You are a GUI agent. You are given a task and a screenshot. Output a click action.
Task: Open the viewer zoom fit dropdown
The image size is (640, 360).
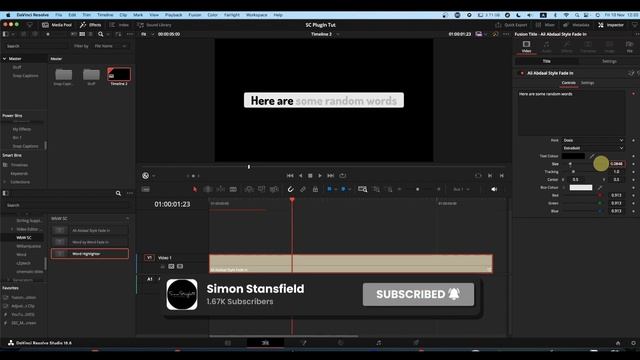click(147, 34)
